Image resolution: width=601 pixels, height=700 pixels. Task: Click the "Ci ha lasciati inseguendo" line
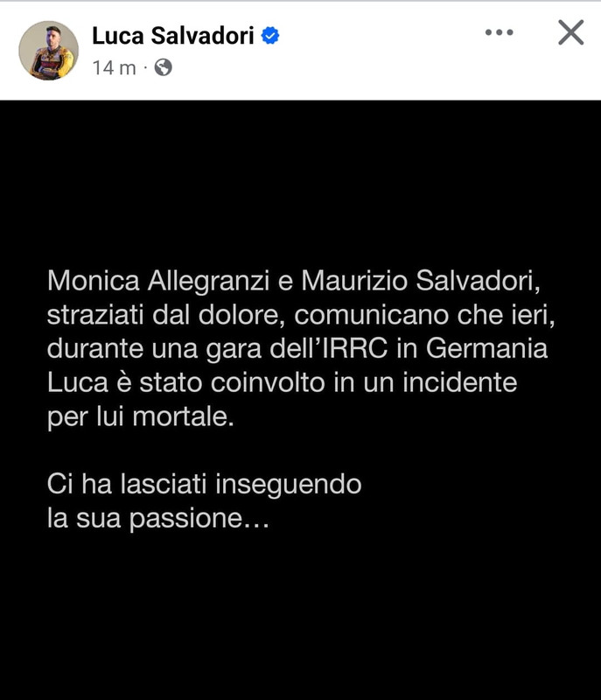205,485
